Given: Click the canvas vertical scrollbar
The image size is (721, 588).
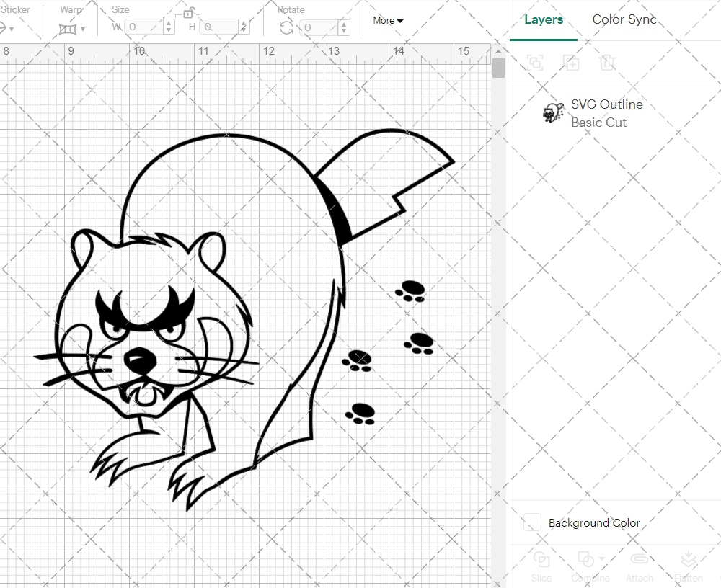Looking at the screenshot, I should click(498, 68).
